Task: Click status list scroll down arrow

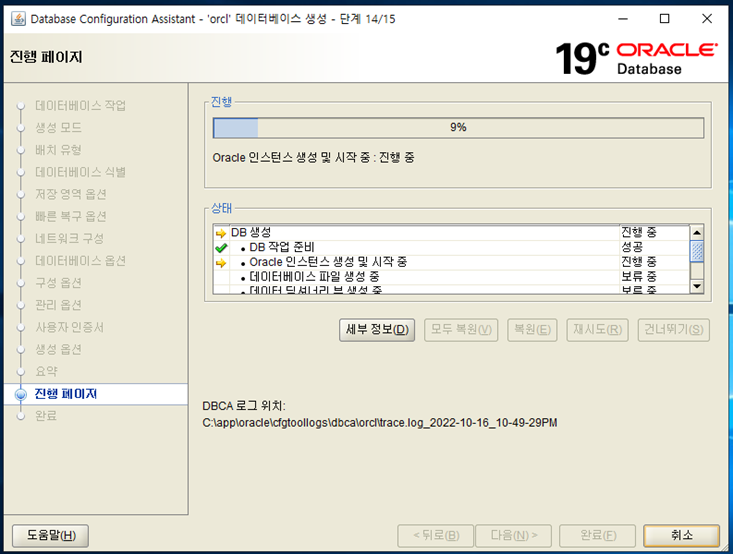Action: point(697,286)
